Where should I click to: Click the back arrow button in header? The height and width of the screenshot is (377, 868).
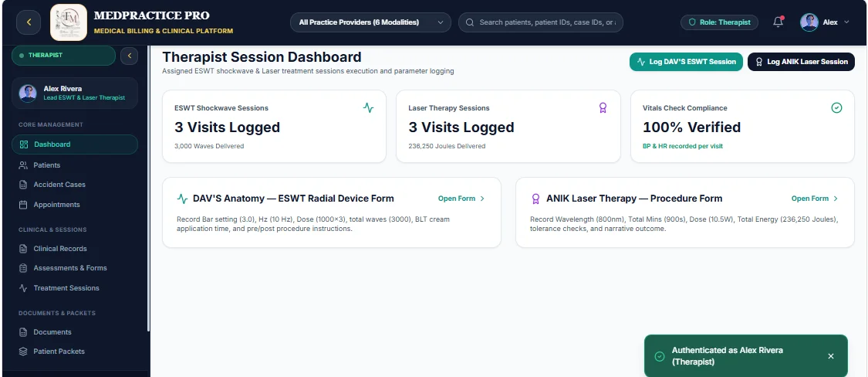pyautogui.click(x=29, y=22)
